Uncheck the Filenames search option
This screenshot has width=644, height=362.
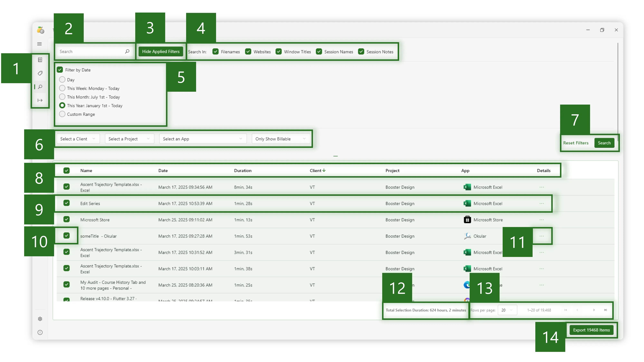coord(216,51)
